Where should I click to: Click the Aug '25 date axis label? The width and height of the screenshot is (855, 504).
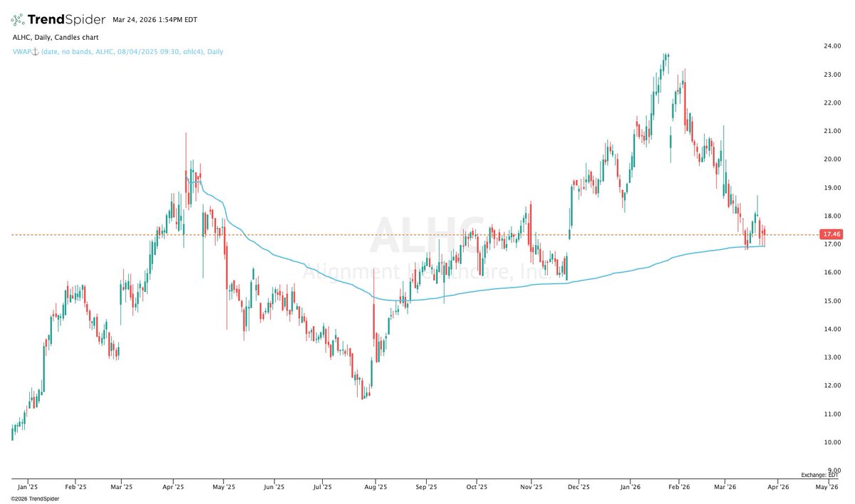(x=375, y=487)
